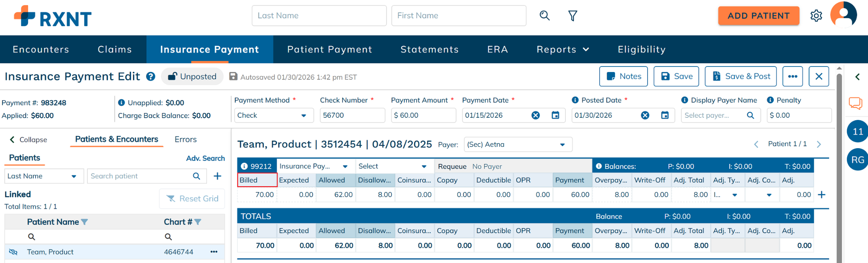This screenshot has width=868, height=263.
Task: Toggle the unlink icon for Team, Product
Action: coord(13,252)
